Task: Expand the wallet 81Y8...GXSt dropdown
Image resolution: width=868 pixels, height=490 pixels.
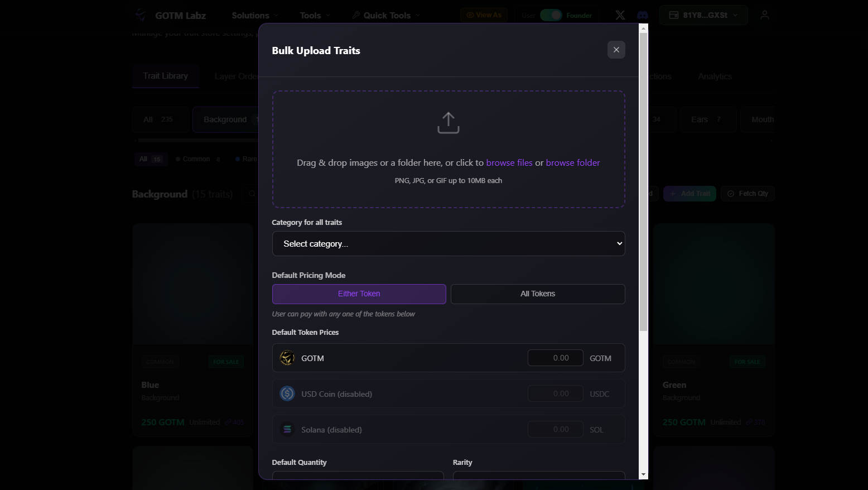Action: pos(703,15)
